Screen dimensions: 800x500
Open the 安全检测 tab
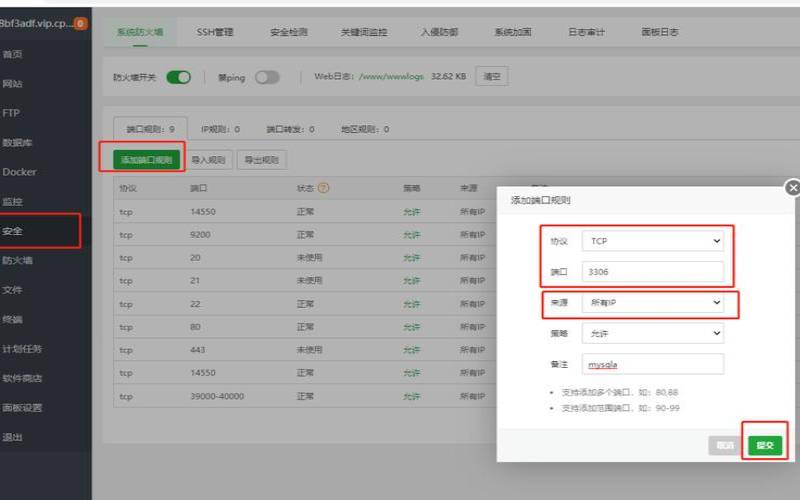click(x=288, y=32)
